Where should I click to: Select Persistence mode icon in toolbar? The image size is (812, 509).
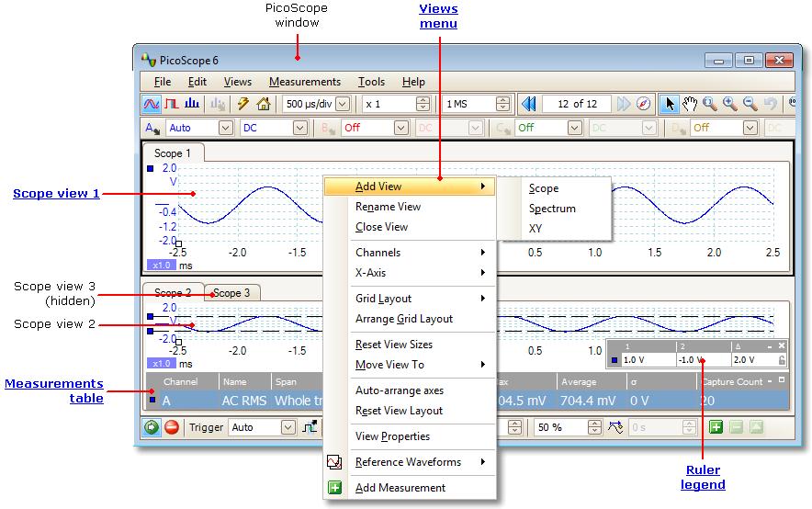[172, 104]
